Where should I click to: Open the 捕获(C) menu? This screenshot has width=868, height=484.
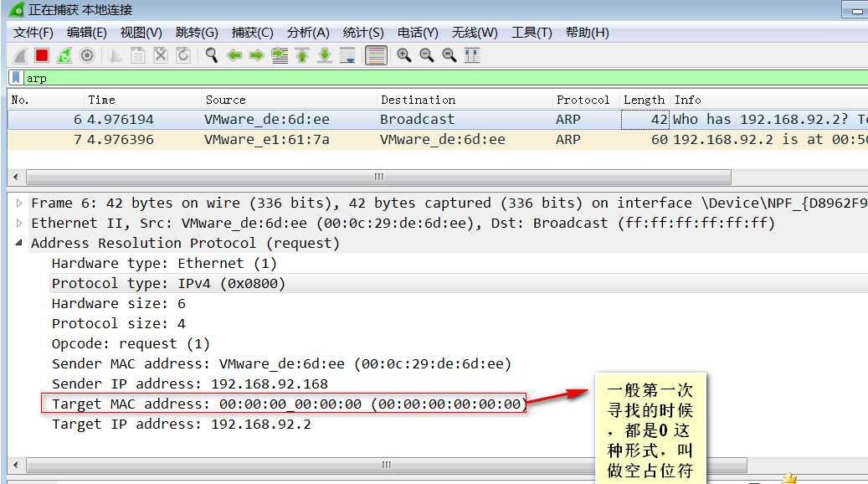coord(253,33)
